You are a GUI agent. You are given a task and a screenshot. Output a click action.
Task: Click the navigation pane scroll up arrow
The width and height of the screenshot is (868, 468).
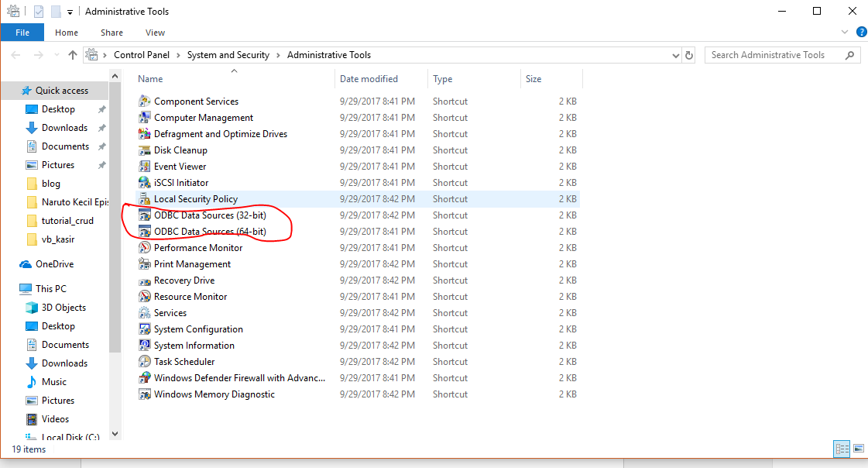[x=115, y=76]
